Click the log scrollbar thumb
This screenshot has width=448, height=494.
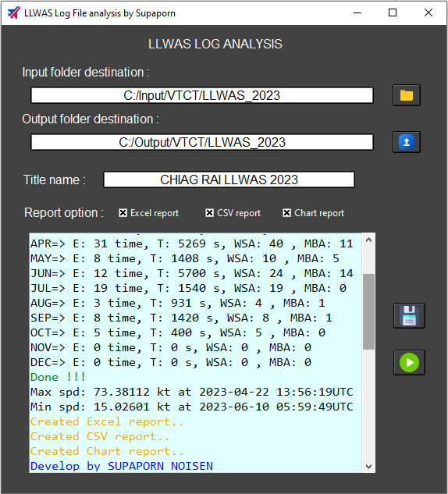368,311
